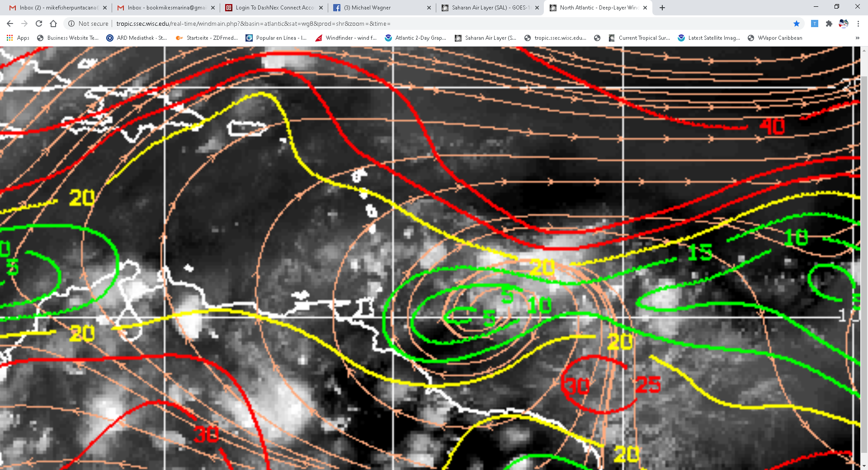Open tropic.ssec.wisc.edu... bookmark

point(555,38)
